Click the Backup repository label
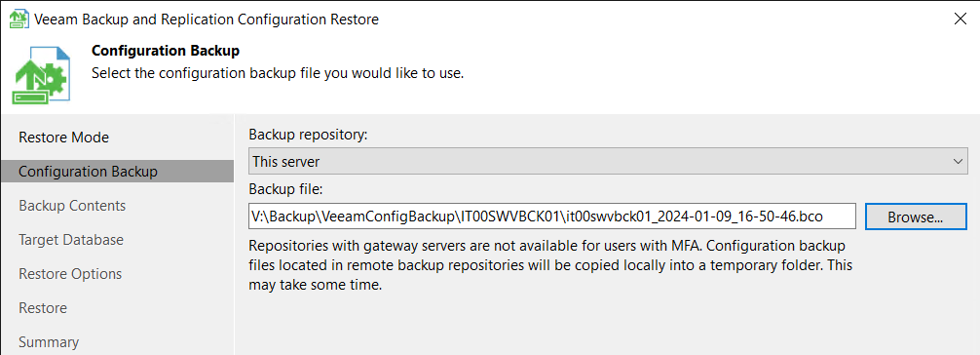This screenshot has height=355, width=980. 306,135
